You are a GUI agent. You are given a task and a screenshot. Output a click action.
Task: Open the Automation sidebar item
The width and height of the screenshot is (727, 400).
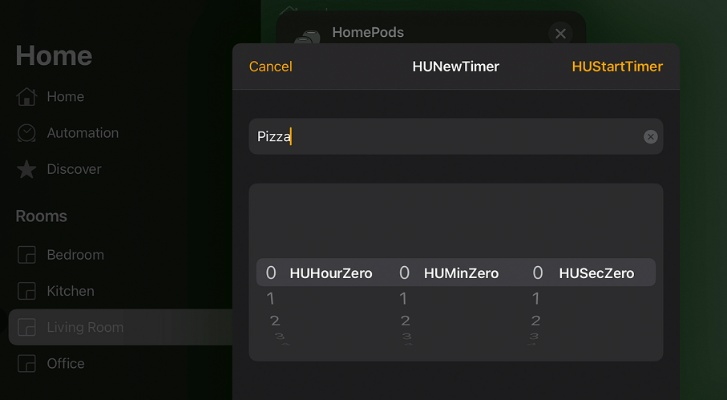(x=82, y=133)
